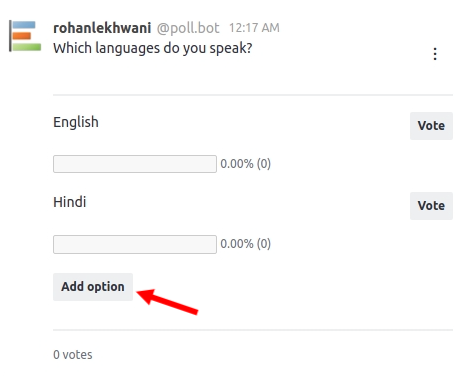467x377 pixels.
Task: Click the 0 votes total text
Action: tap(73, 355)
